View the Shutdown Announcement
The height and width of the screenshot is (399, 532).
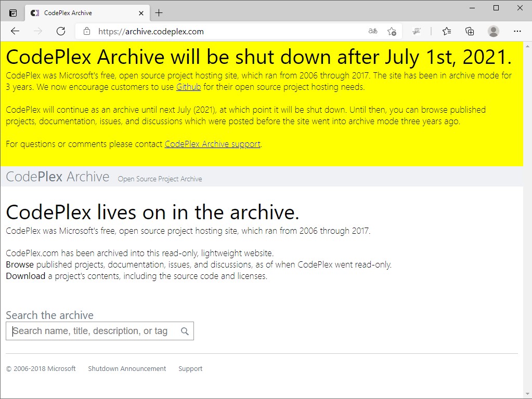(x=127, y=368)
